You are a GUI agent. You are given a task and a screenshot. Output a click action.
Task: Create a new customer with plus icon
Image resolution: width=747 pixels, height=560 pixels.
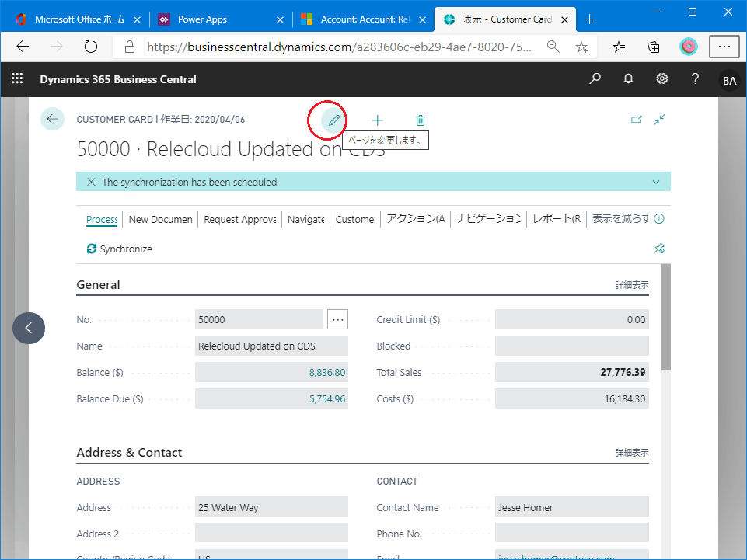(377, 120)
